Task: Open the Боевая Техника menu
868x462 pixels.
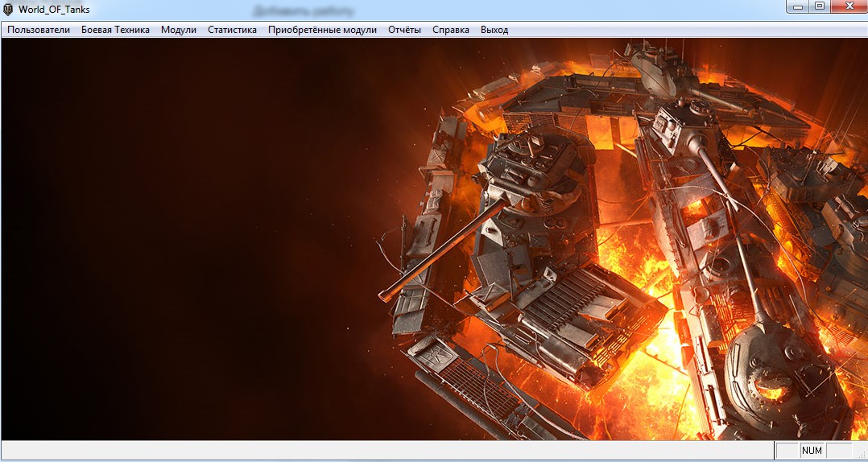Action: [x=115, y=30]
